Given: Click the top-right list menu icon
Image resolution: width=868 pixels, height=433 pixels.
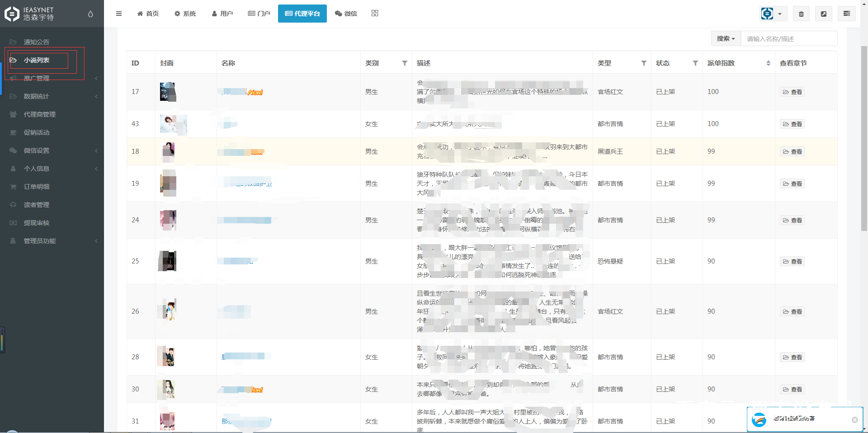Looking at the screenshot, I should coord(846,14).
